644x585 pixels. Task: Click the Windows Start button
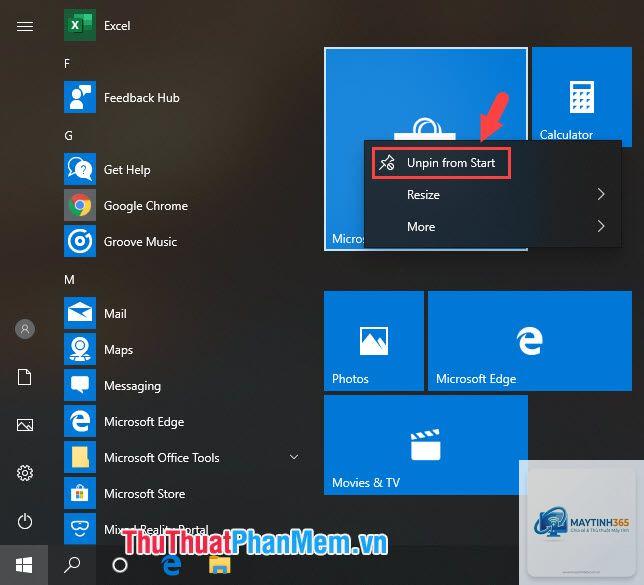click(24, 565)
